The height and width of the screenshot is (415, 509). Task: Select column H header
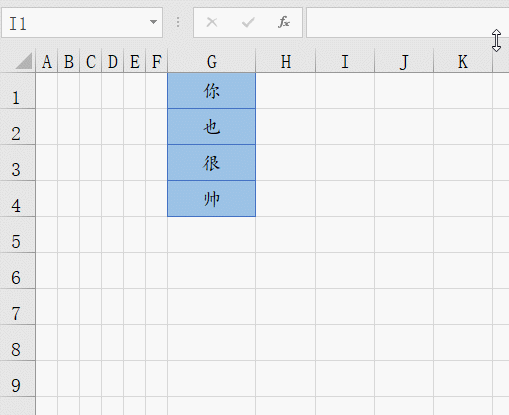click(x=286, y=61)
